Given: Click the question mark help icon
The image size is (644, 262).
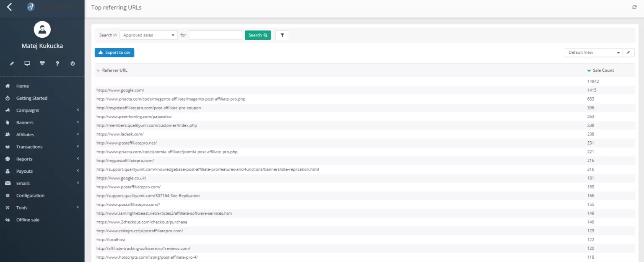Looking at the screenshot, I should coord(57,63).
